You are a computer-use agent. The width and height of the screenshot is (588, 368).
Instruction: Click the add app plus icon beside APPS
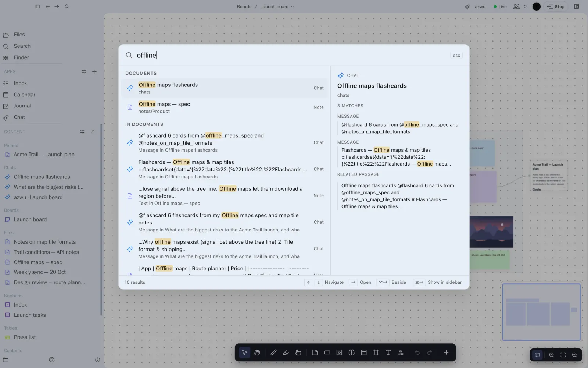94,71
